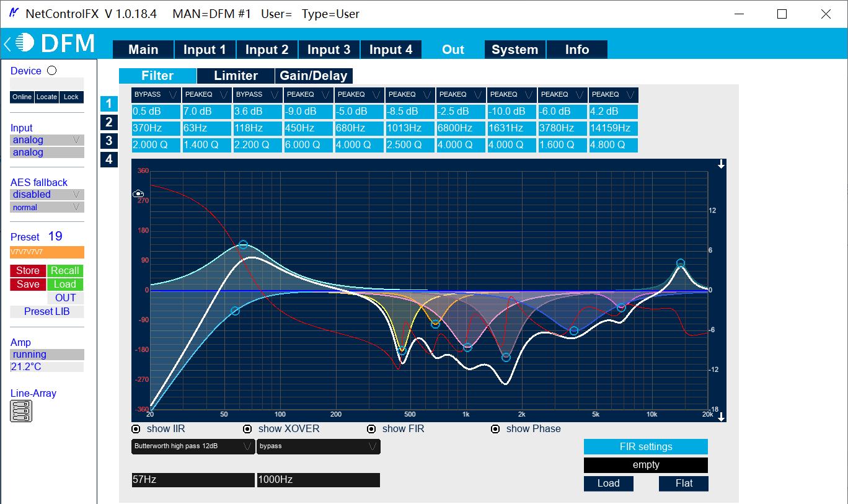Click the cloud icon left of graph
This screenshot has height=504, width=848.
point(139,194)
